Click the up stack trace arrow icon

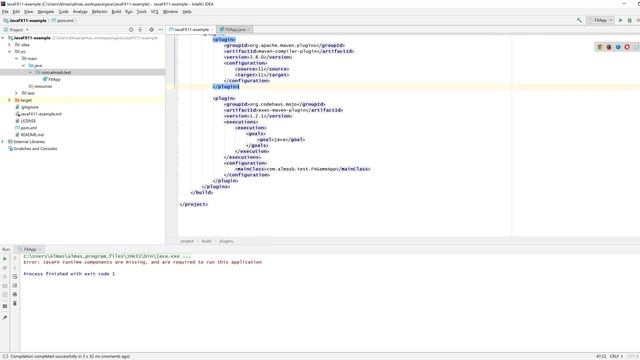tap(15, 259)
